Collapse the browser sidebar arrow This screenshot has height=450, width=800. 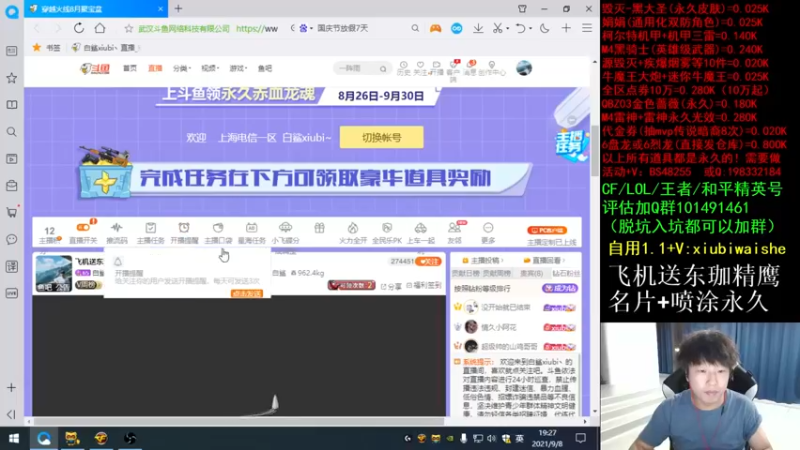pyautogui.click(x=11, y=414)
